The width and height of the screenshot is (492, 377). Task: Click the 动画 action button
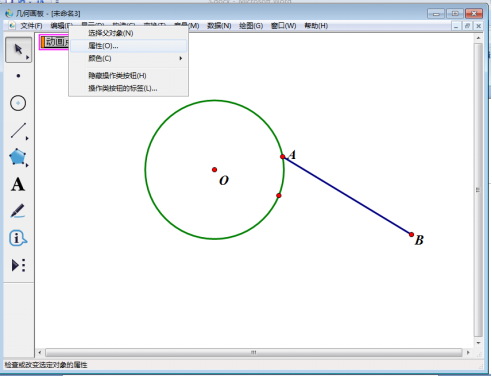[x=55, y=42]
